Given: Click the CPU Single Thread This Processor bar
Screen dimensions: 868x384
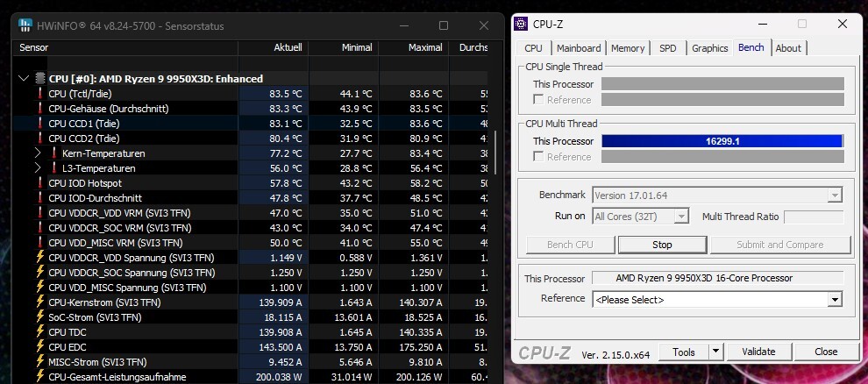Looking at the screenshot, I should 722,83.
